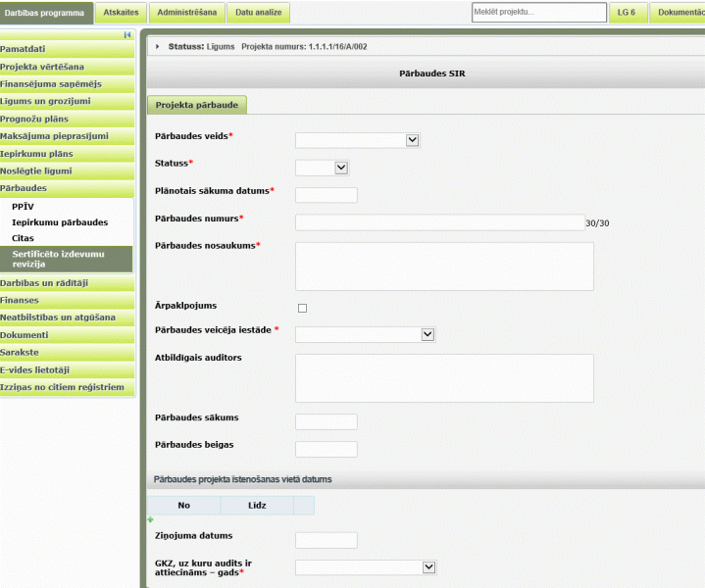Viewport: 705px width, 588px height.
Task: Click the Meklēt projektu search field
Action: click(538, 13)
